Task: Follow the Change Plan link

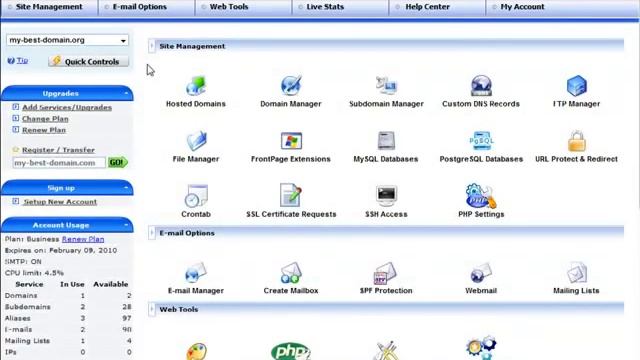Action: tap(45, 119)
